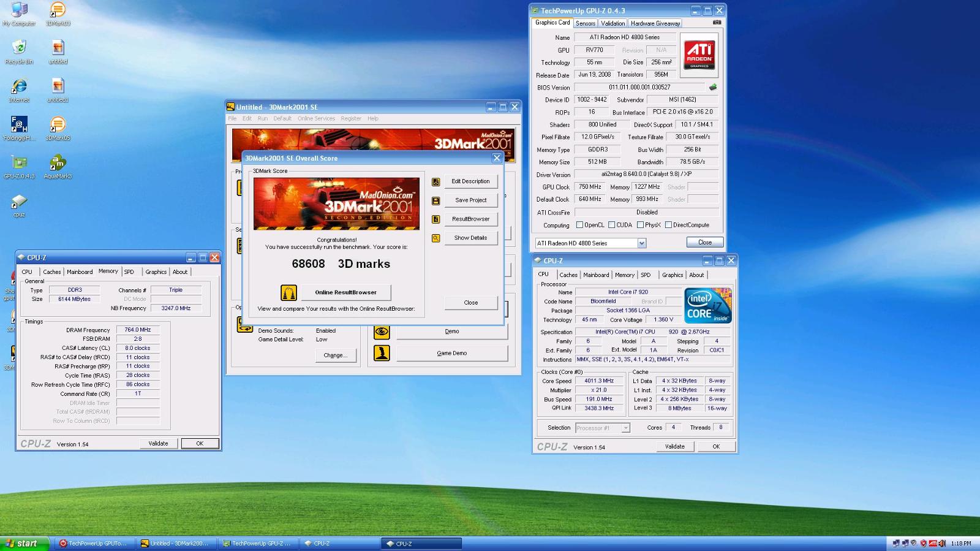The width and height of the screenshot is (980, 551).
Task: Enable the OpenCL checkbox in GPU-Z
Action: [579, 225]
